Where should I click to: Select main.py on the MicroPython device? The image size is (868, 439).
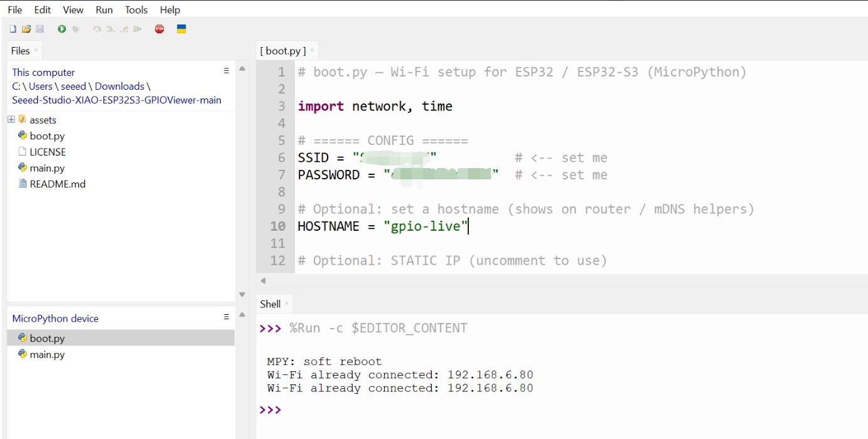[47, 354]
